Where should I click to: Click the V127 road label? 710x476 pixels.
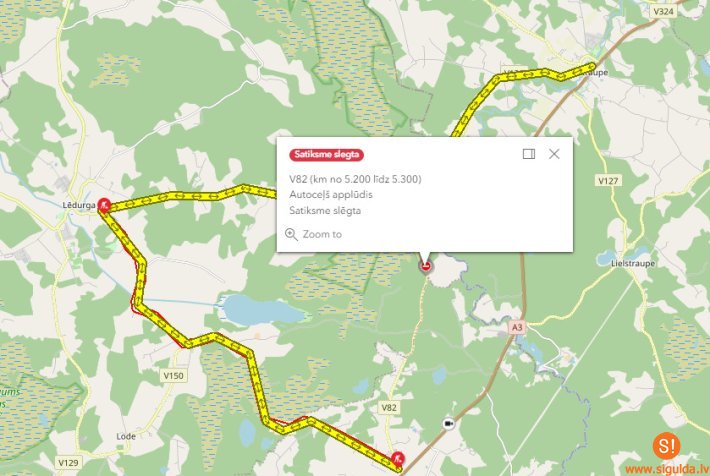click(x=608, y=181)
